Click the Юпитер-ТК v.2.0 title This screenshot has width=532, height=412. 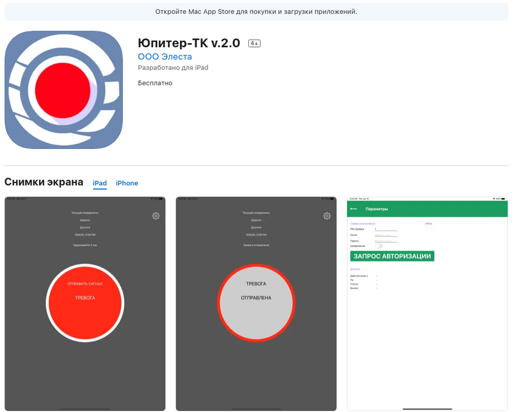pyautogui.click(x=189, y=43)
